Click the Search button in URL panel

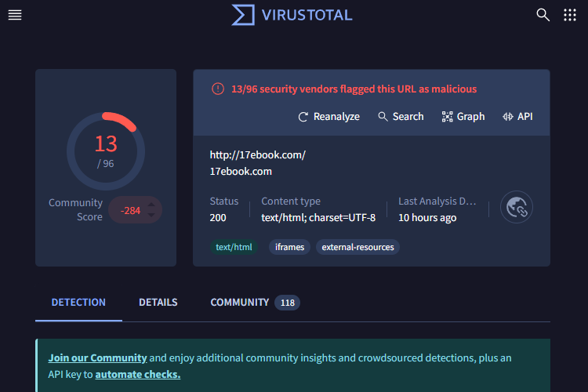pos(401,117)
